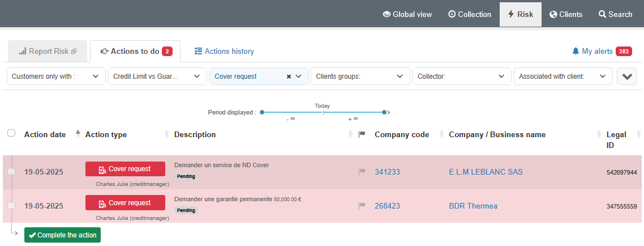Click the Cover request badge for BDR Thermea

click(125, 203)
